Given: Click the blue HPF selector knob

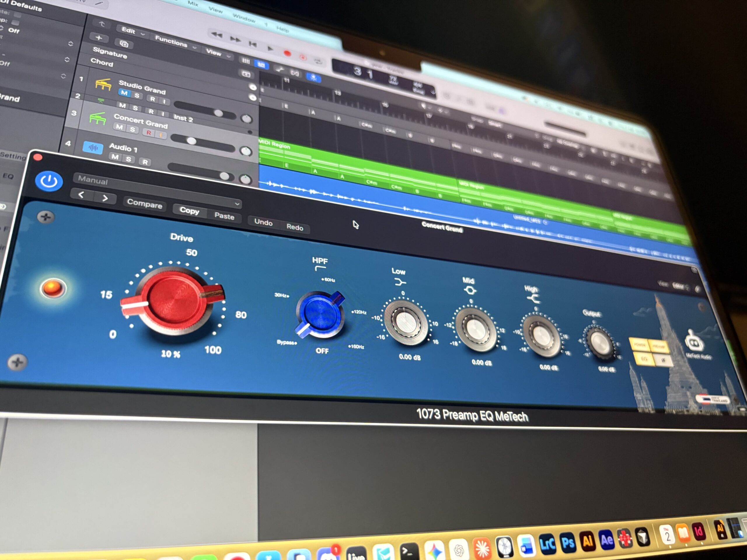Looking at the screenshot, I should 320,314.
